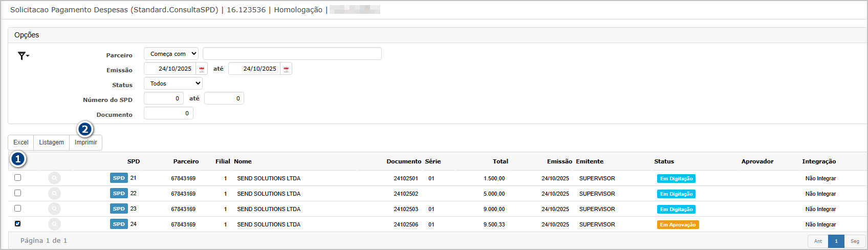868x250 pixels.
Task: Open calendar for Emissão end date
Action: [x=286, y=69]
